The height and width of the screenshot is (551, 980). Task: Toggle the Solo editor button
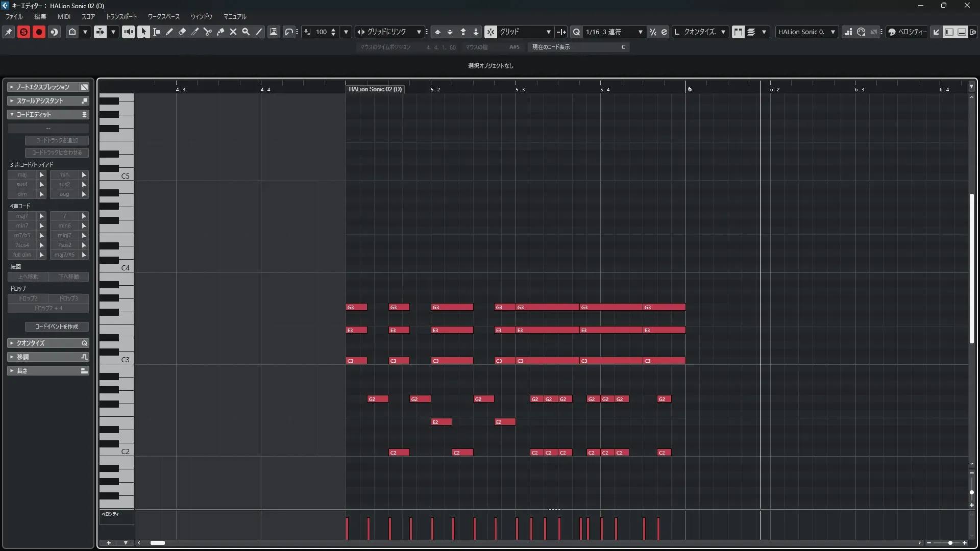(x=23, y=32)
